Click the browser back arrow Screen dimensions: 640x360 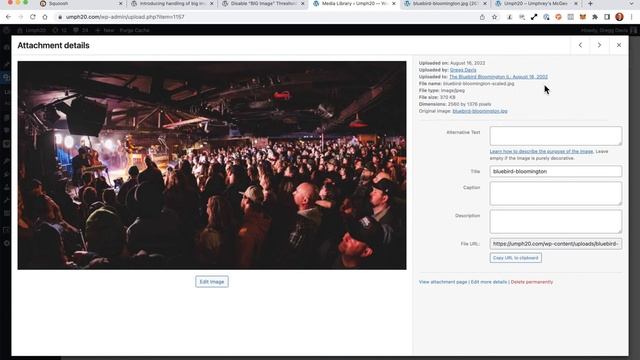coord(9,17)
